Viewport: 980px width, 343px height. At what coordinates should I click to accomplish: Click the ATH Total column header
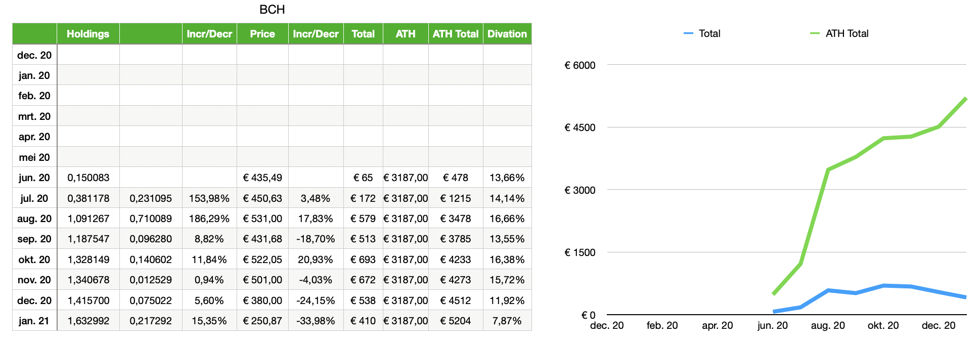click(x=456, y=34)
